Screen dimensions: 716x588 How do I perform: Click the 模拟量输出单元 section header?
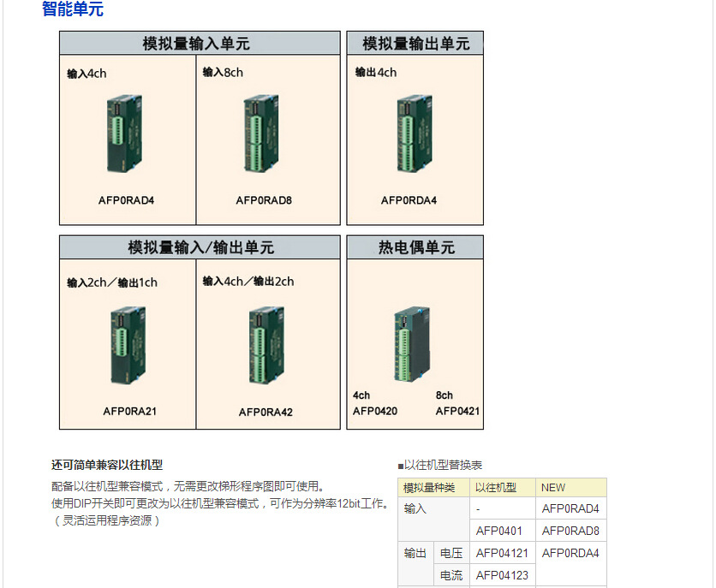click(414, 41)
